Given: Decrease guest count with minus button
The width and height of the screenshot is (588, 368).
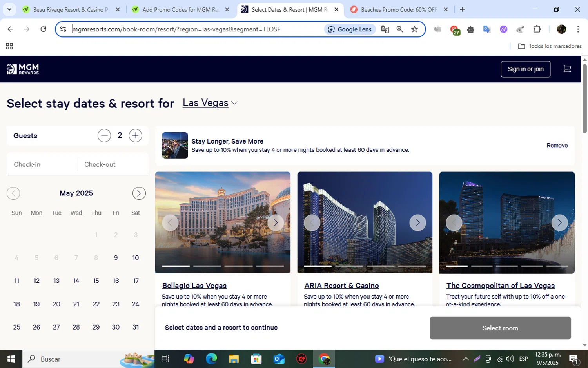Looking at the screenshot, I should pyautogui.click(x=104, y=136).
